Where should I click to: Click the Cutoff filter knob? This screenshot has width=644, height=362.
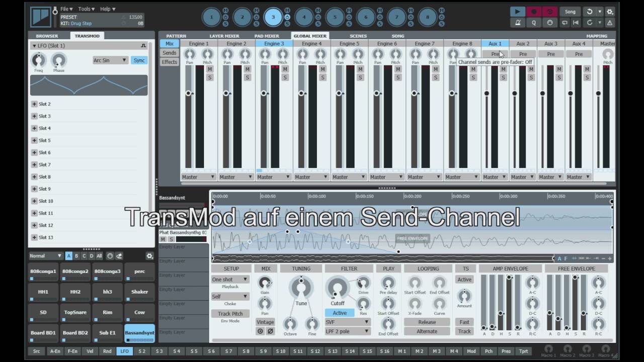[337, 289]
